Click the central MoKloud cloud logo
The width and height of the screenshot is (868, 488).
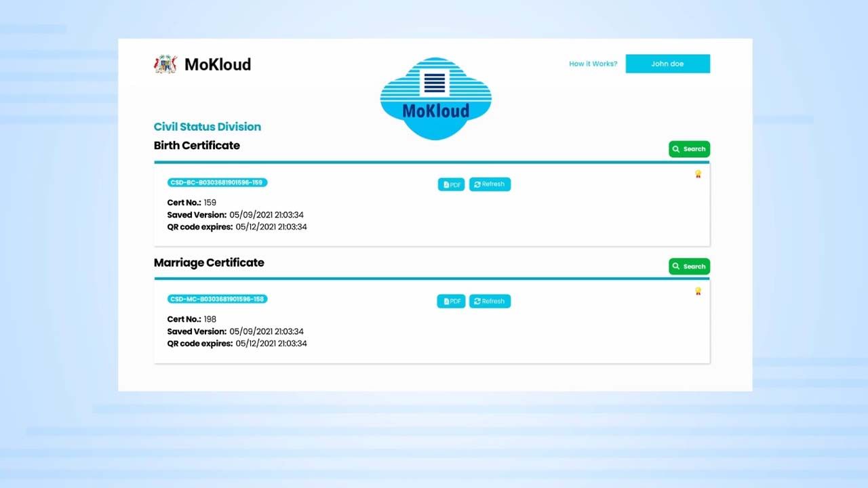[435, 99]
